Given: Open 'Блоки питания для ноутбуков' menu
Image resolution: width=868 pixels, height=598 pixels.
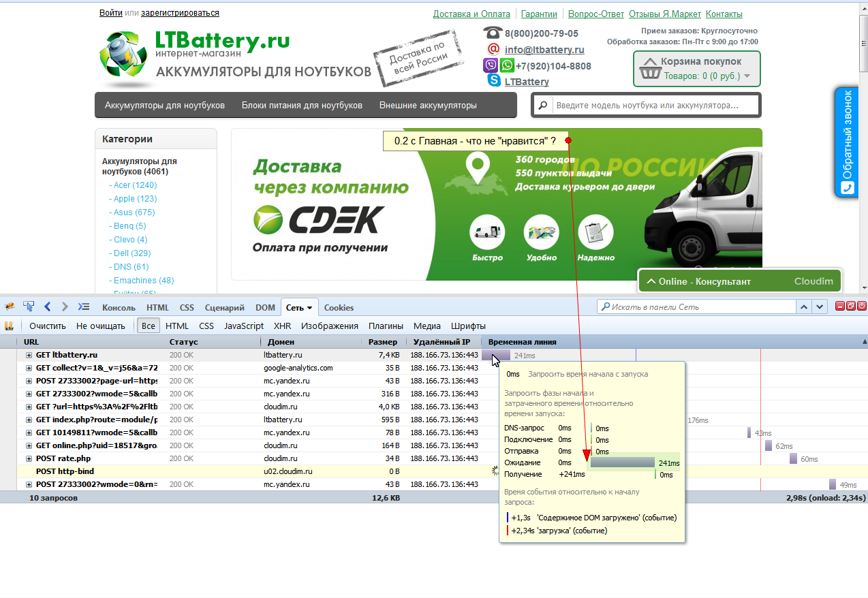Looking at the screenshot, I should (302, 106).
